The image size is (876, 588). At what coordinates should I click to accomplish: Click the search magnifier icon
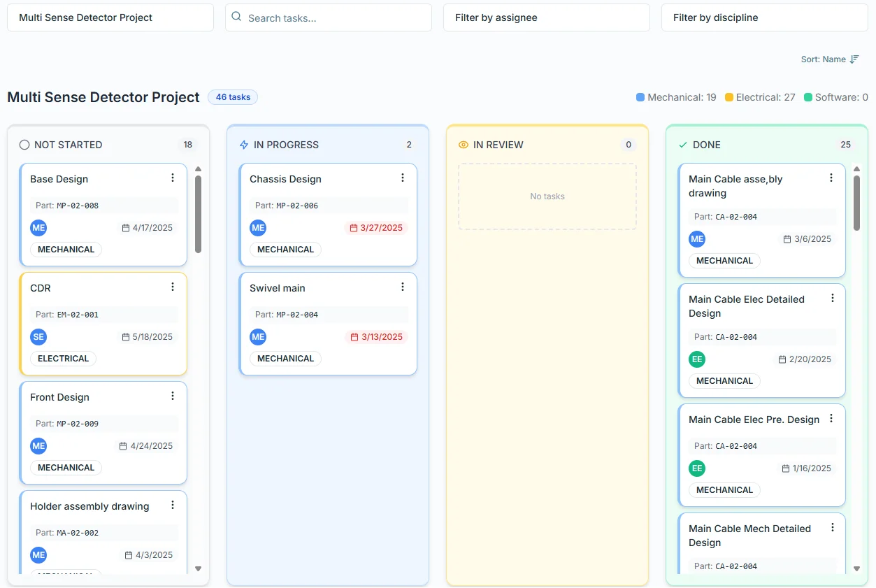(236, 17)
